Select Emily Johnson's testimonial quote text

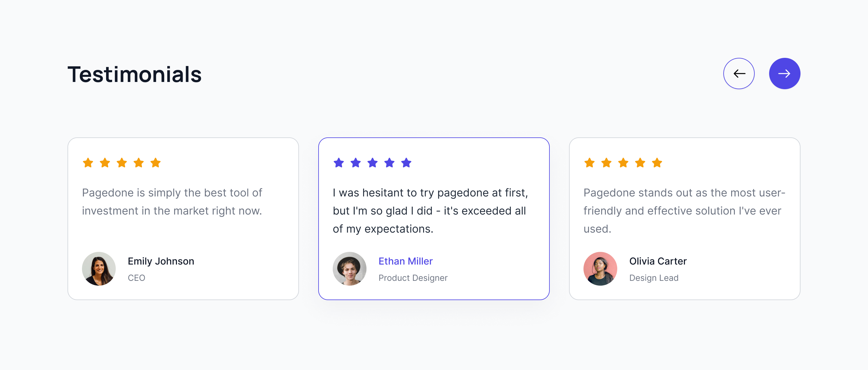coord(172,202)
